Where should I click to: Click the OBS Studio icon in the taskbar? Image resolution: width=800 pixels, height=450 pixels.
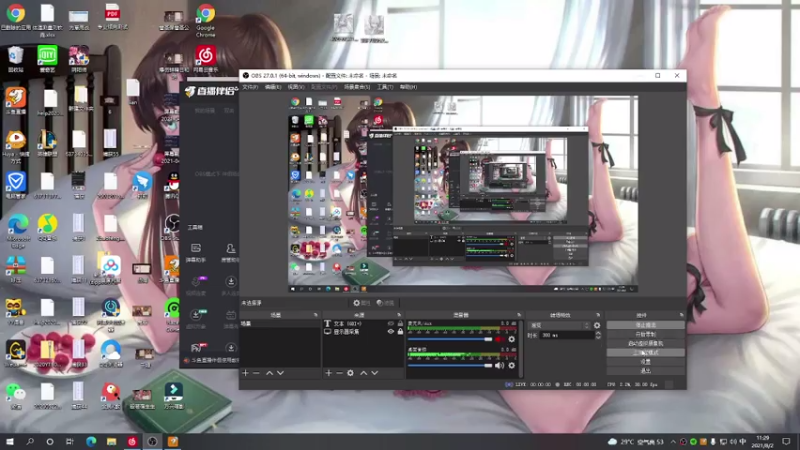[152, 441]
